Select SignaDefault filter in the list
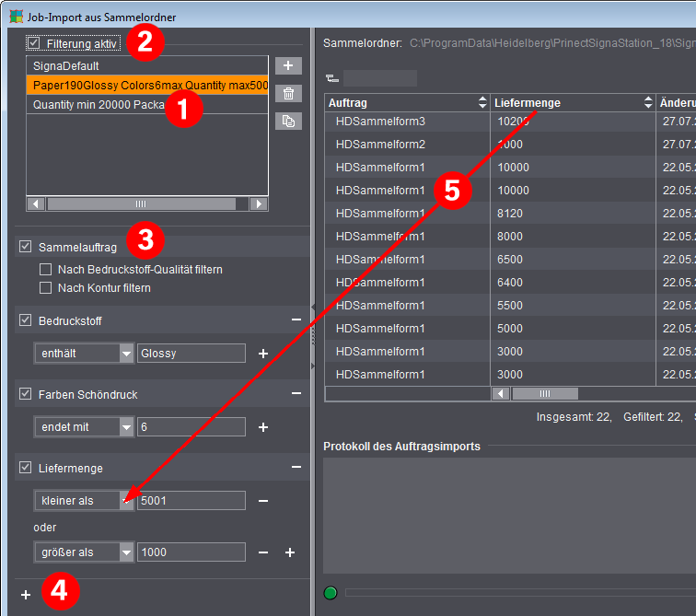The image size is (696, 616). click(x=147, y=65)
